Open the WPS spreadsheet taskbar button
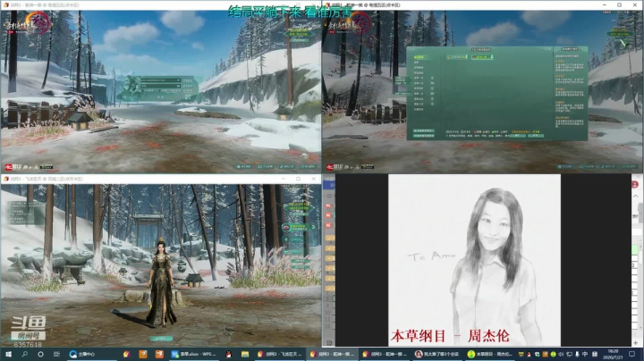The width and height of the screenshot is (644, 361). pos(196,354)
